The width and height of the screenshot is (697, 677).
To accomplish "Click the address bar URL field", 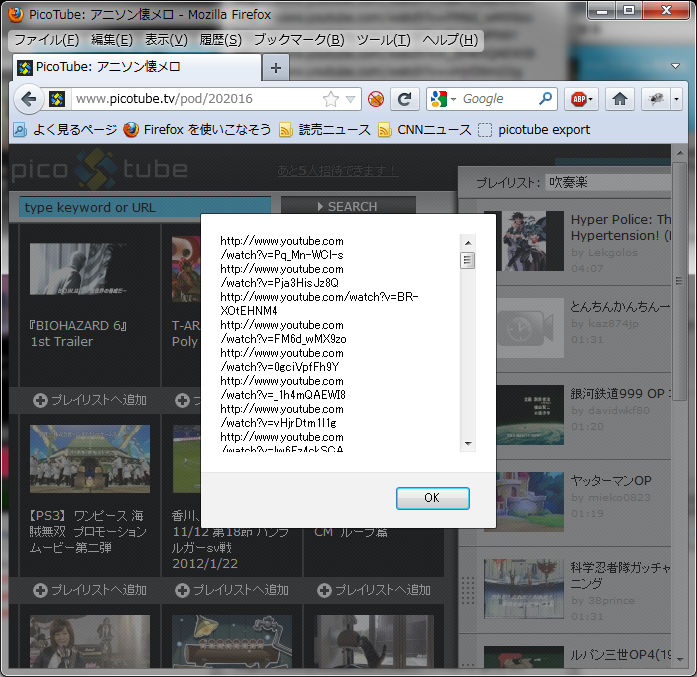I will tap(196, 99).
